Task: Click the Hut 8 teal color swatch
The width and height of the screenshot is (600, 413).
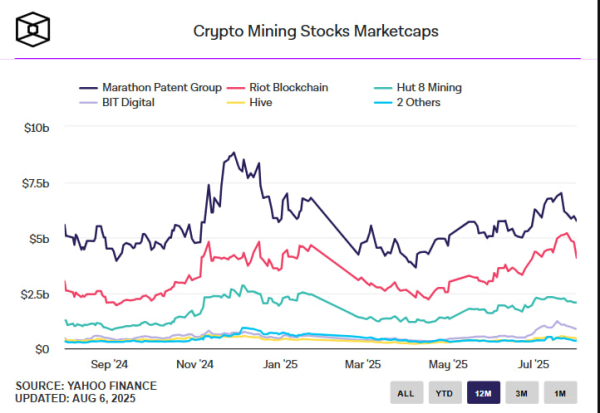Action: point(383,88)
